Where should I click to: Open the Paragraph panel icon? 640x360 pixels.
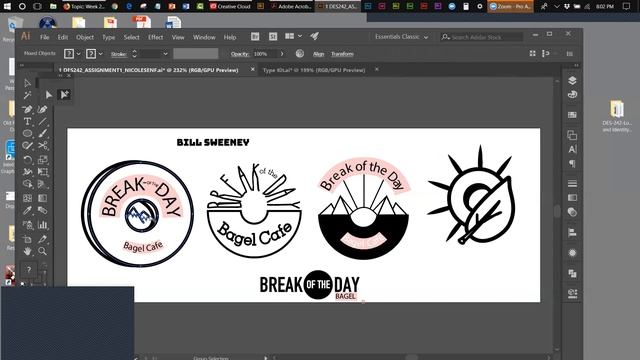click(572, 164)
